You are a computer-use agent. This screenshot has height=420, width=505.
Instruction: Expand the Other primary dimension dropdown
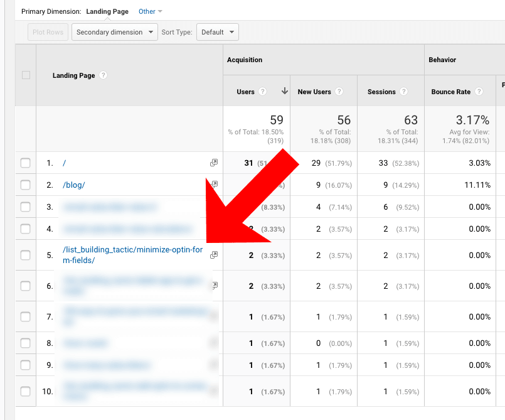point(150,11)
